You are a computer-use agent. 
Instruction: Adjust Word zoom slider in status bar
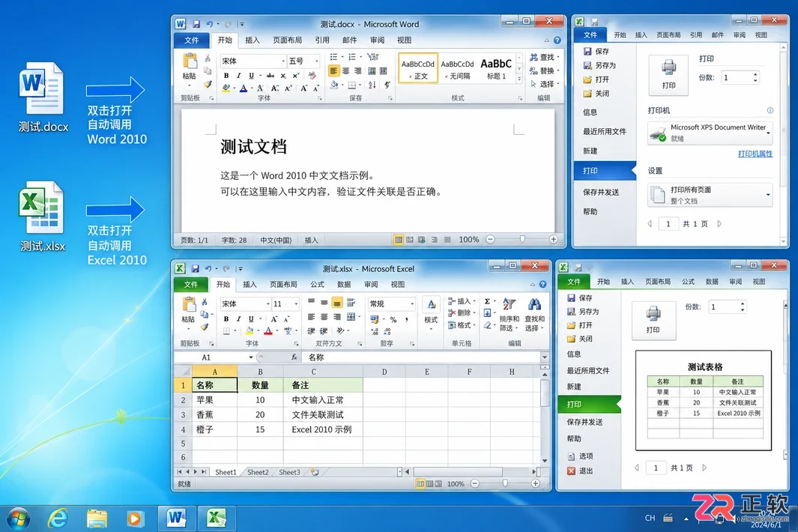tap(522, 239)
